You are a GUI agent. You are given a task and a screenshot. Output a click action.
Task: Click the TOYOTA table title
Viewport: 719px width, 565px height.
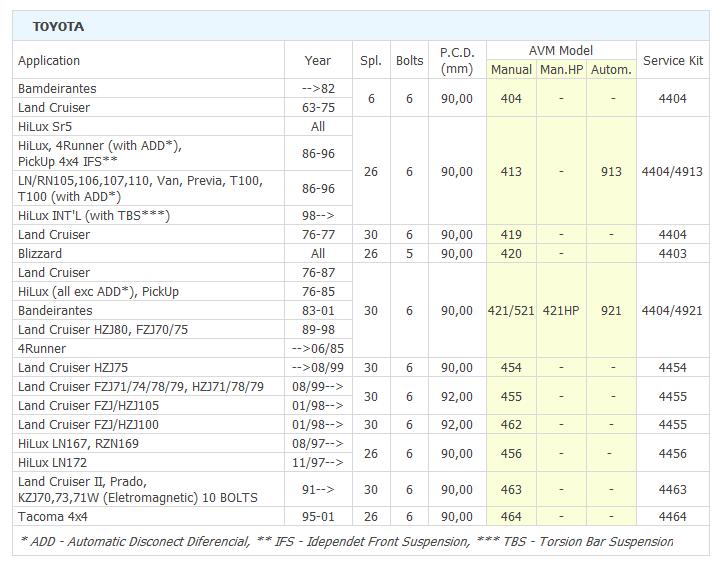tap(58, 26)
